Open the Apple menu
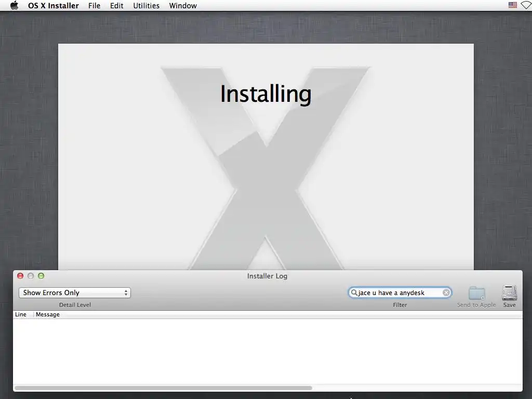Viewport: 532px width, 399px height. click(x=14, y=5)
